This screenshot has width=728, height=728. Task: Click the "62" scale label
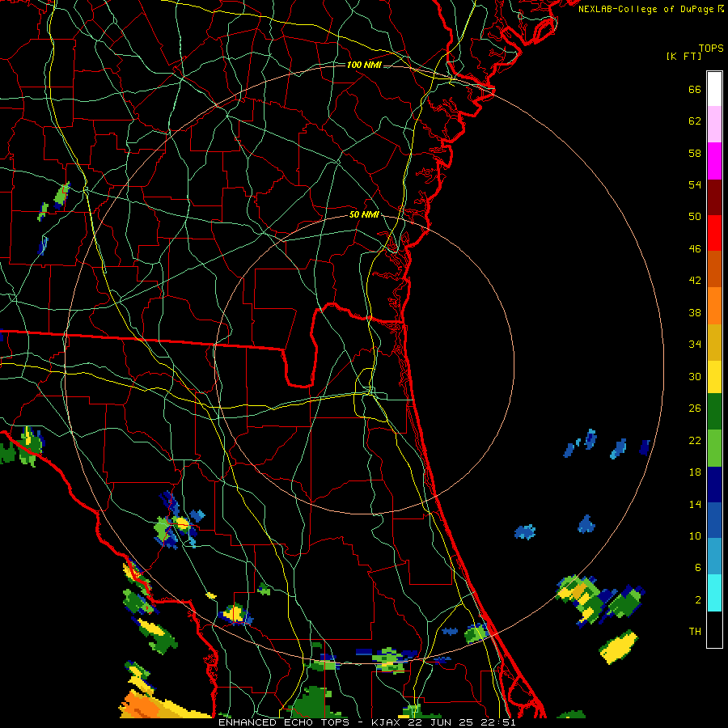(695, 121)
